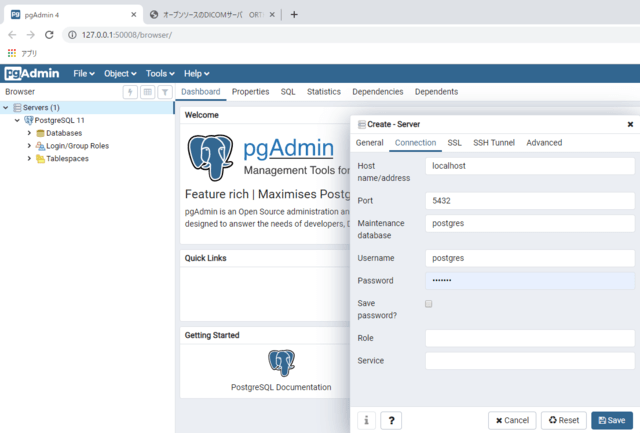
Task: Click the Filtered Rows funnel icon
Action: [165, 92]
